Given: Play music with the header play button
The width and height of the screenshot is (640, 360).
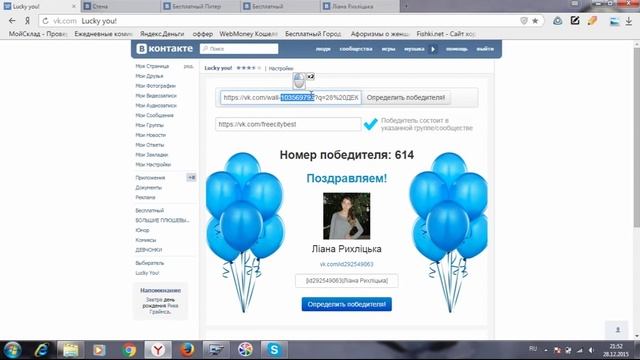Looking at the screenshot, I should coord(433,49).
